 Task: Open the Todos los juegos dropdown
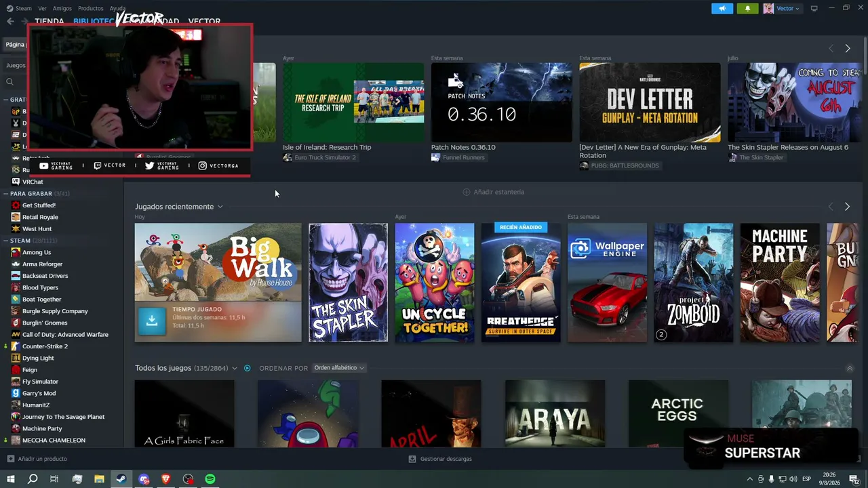click(x=235, y=368)
